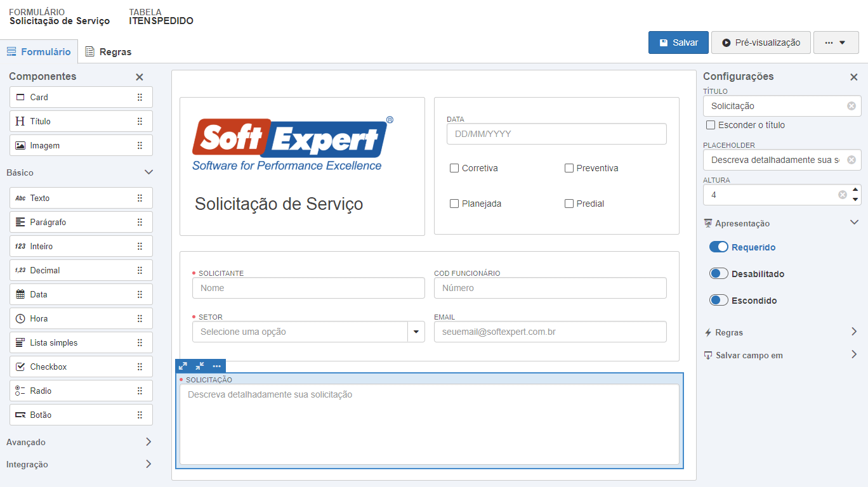
Task: Select the Imagem component icon
Action: (x=20, y=145)
